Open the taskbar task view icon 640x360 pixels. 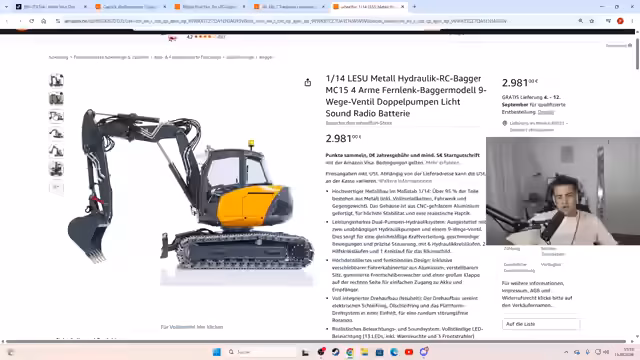[x=305, y=352]
